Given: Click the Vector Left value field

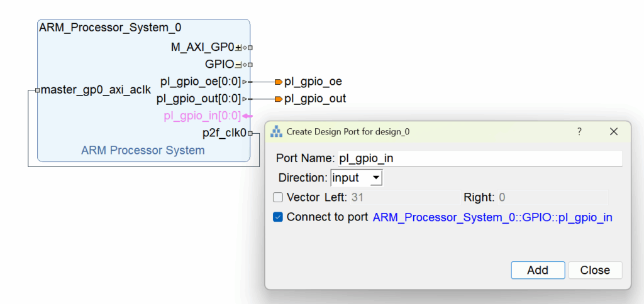Looking at the screenshot, I should (404, 198).
